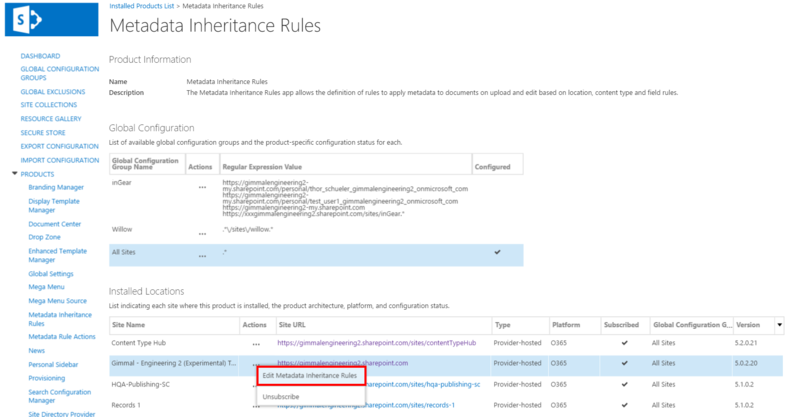Click Subscribed checkmark for HQA-Publishing-SC
The width and height of the screenshot is (800, 417).
624,384
